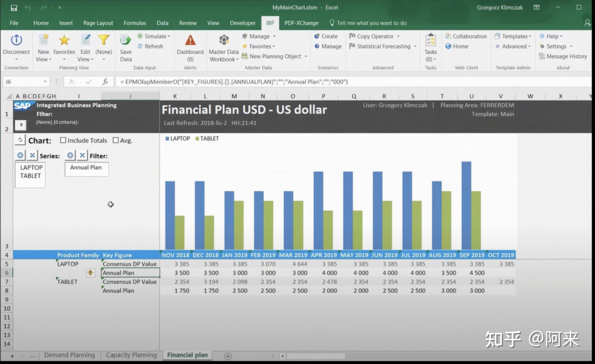595x364 pixels.
Task: Open the Name Box dropdown arrow
Action: 45,82
